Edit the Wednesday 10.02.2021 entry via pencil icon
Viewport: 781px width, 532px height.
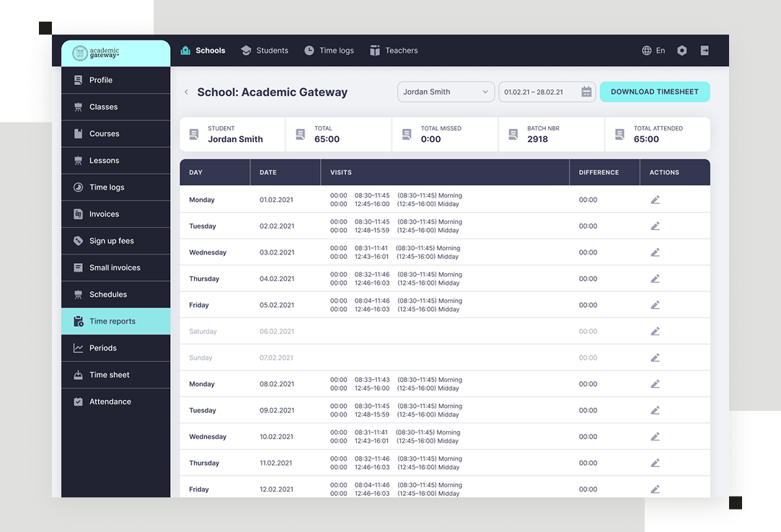pos(655,437)
